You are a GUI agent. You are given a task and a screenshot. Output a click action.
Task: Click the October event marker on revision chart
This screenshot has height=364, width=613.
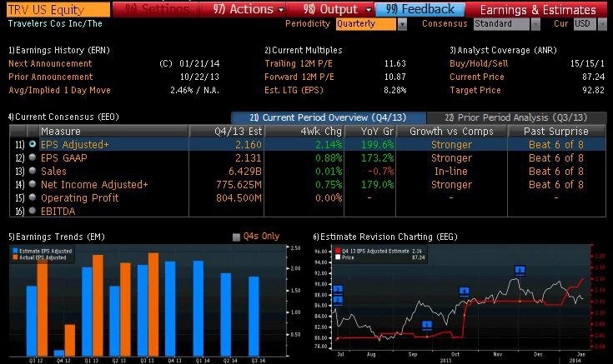click(464, 292)
